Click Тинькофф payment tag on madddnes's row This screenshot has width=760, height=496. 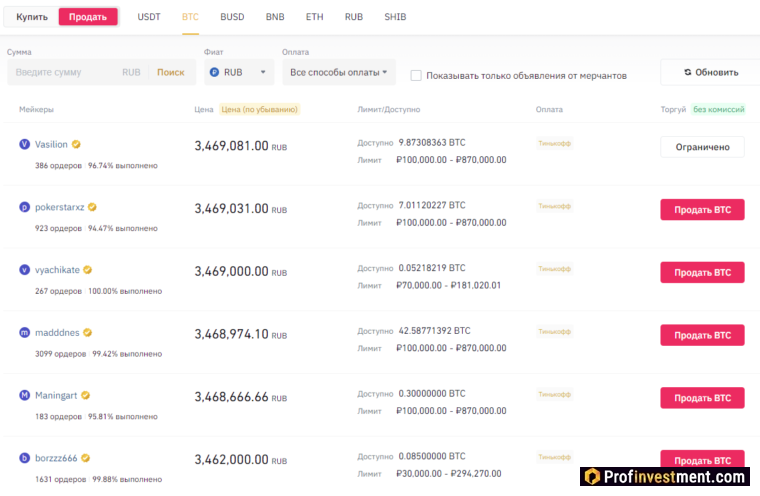554,332
